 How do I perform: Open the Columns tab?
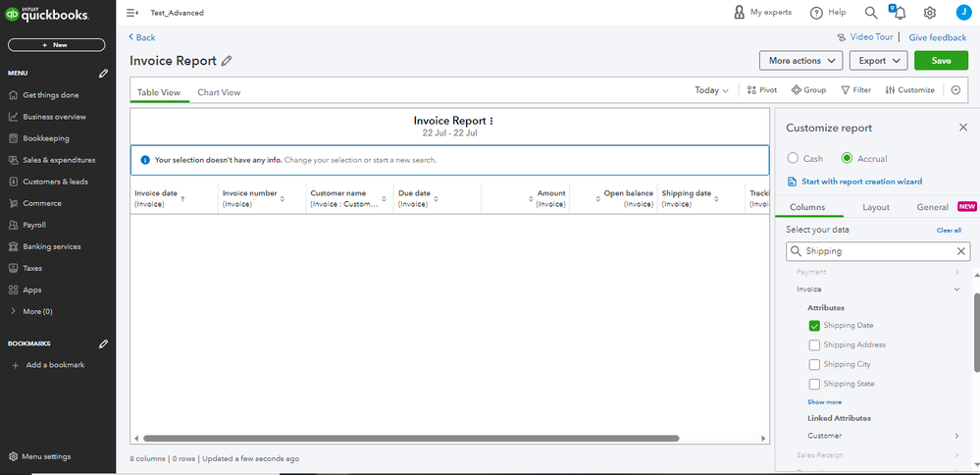coord(807,207)
